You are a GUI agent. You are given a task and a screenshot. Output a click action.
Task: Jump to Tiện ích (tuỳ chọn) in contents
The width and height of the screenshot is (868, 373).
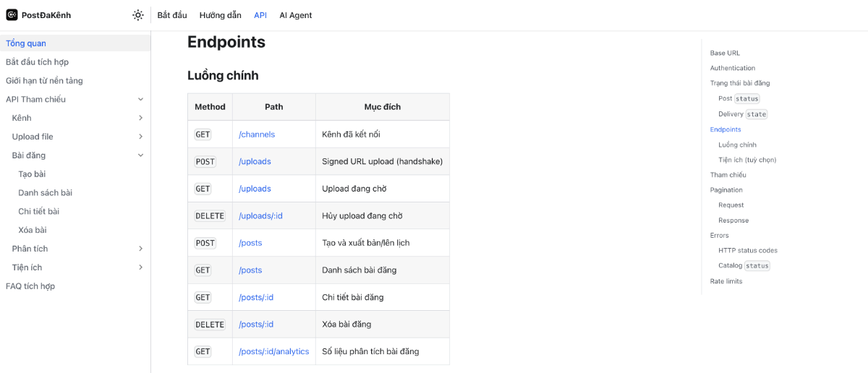pos(747,160)
